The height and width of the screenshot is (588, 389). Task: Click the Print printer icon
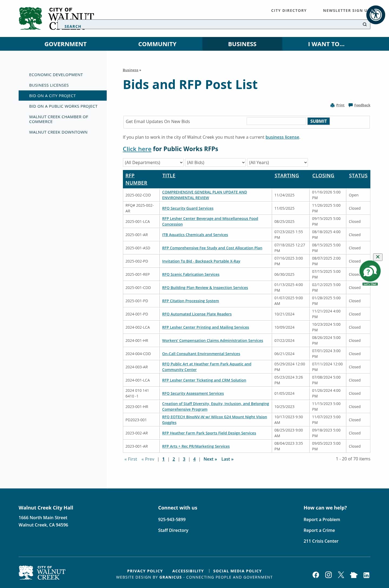[x=333, y=105]
